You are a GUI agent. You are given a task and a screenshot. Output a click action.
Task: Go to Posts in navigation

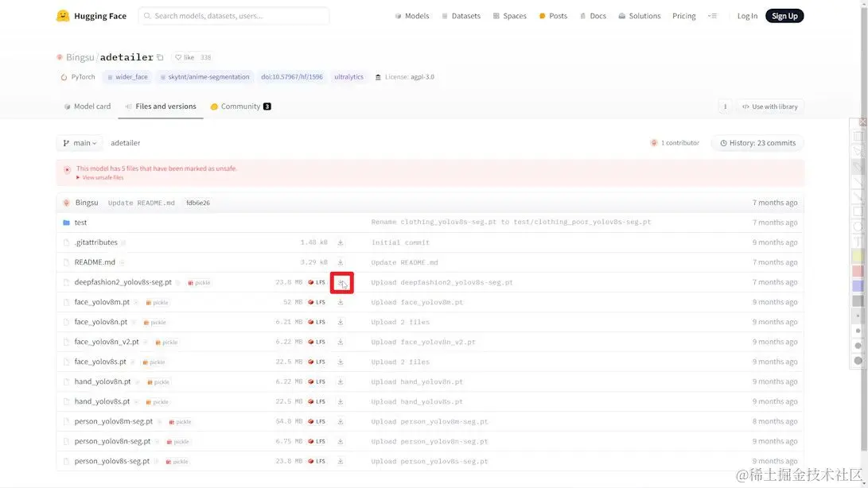click(553, 16)
